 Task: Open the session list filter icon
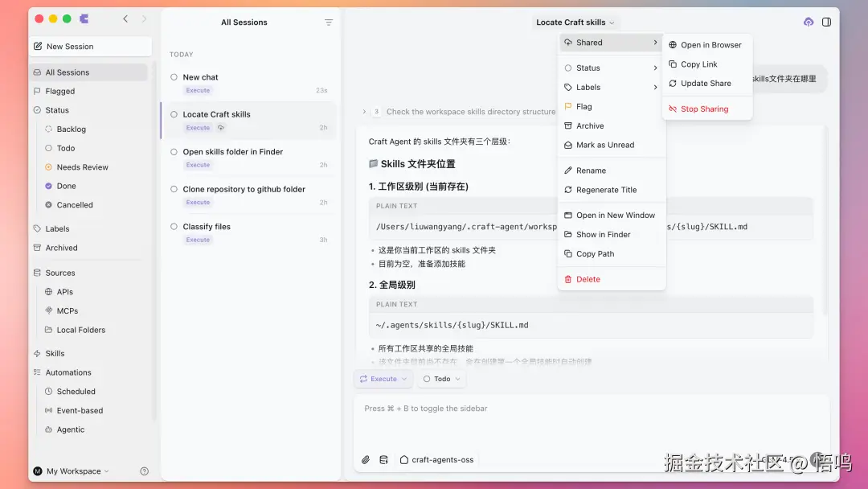tap(328, 23)
